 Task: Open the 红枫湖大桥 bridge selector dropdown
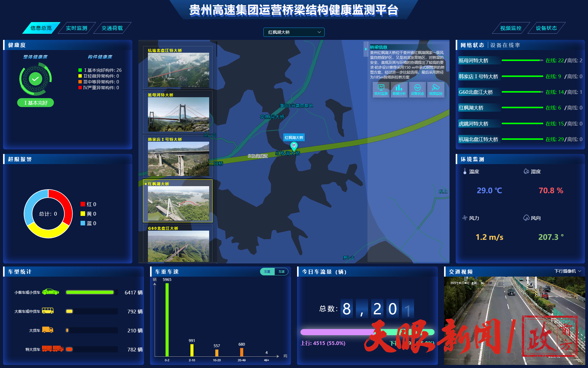point(294,32)
